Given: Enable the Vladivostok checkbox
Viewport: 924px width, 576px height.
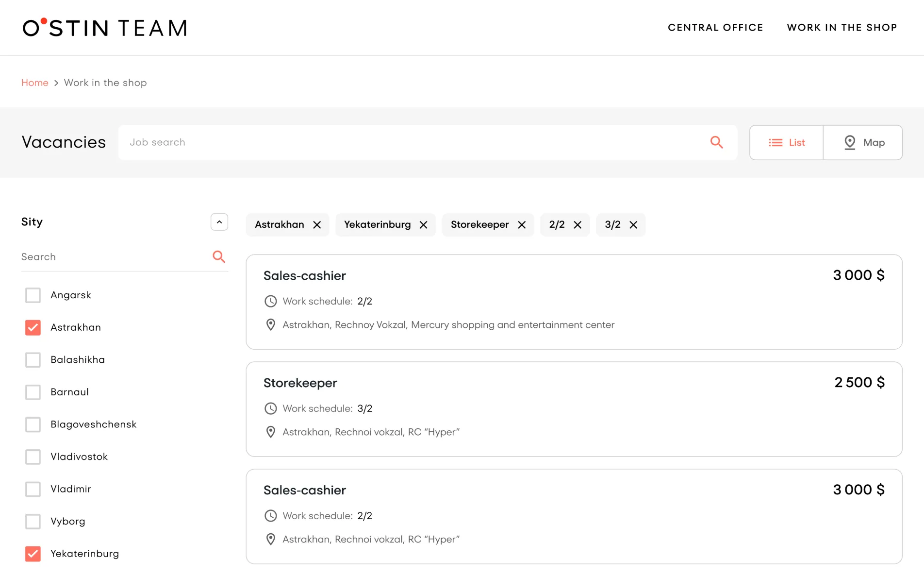Looking at the screenshot, I should 33,457.
